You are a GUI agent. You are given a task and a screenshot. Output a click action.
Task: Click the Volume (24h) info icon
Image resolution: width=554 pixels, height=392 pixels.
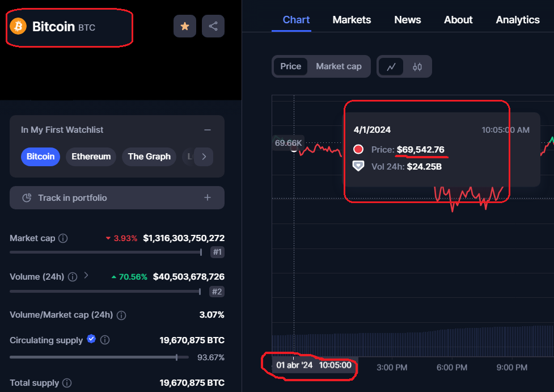pos(73,277)
